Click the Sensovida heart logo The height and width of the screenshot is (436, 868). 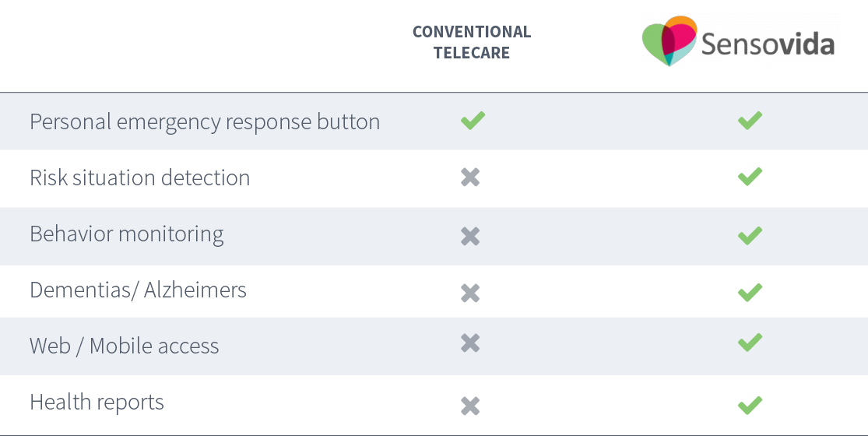tap(669, 41)
